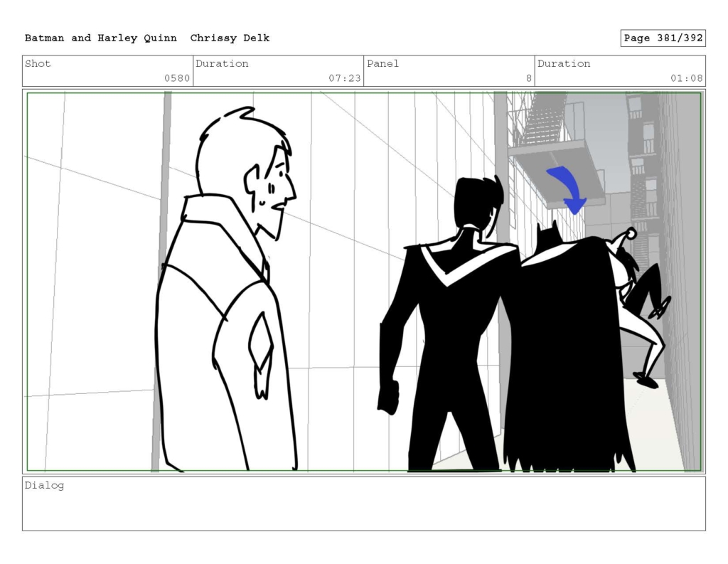The height and width of the screenshot is (564, 728).
Task: Click the 'Batman and Harley Quinn' title text
Action: [101, 38]
